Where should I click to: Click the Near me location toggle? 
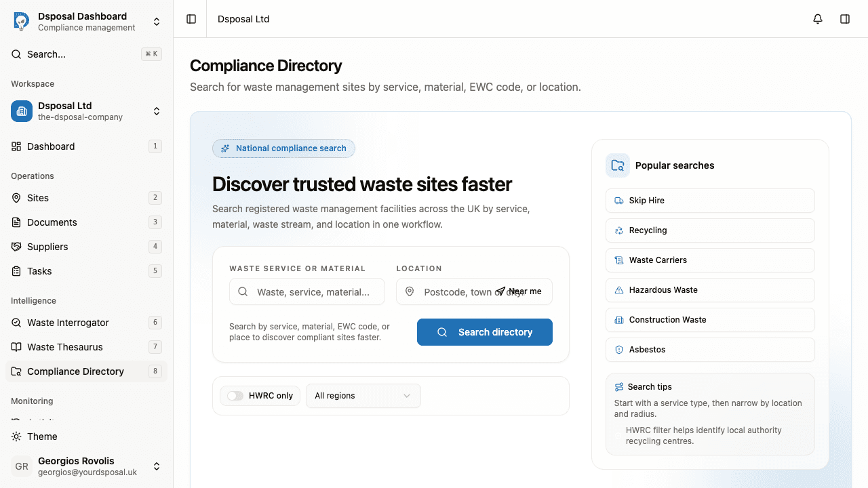tap(519, 291)
